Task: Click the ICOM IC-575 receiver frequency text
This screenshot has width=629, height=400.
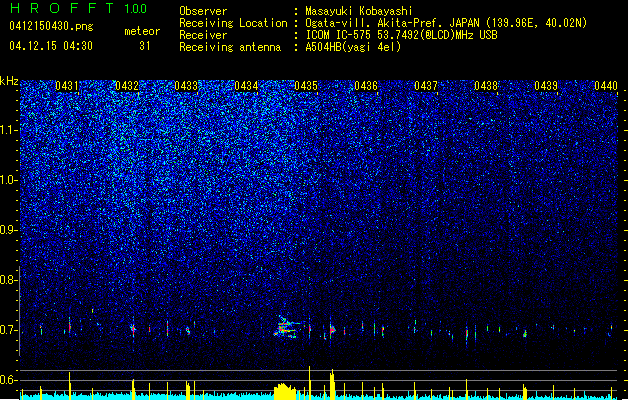Action: [402, 35]
